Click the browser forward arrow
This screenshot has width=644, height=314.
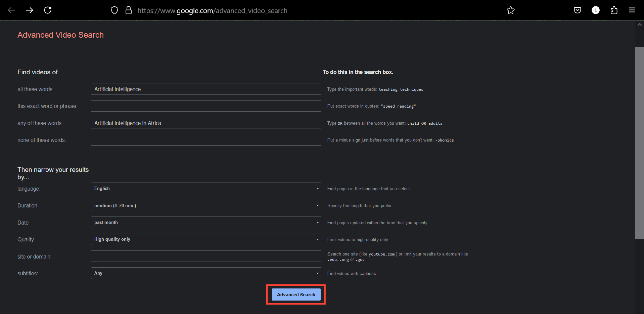click(30, 10)
